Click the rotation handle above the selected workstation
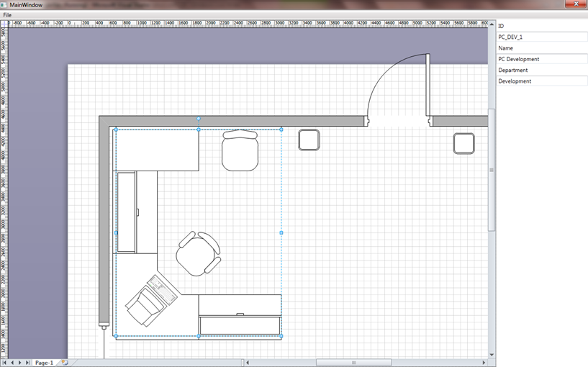Screen dimensions: 588x367 point(199,119)
